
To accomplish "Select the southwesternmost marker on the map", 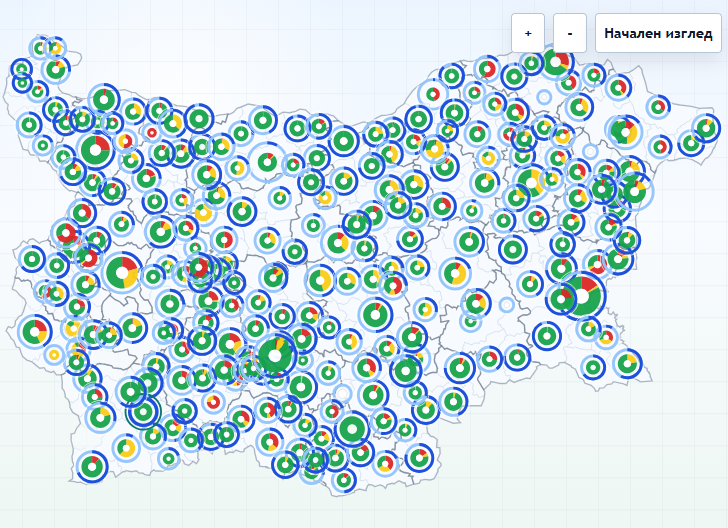I will pos(92,467).
